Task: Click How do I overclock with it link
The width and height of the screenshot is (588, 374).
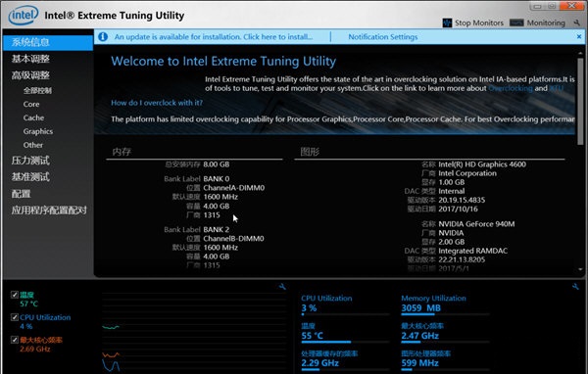Action: click(x=157, y=103)
